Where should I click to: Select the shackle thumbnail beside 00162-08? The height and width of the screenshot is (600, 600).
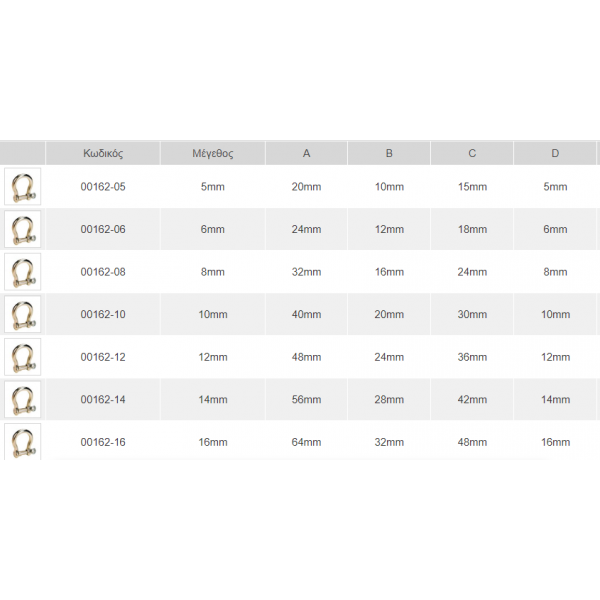22,272
